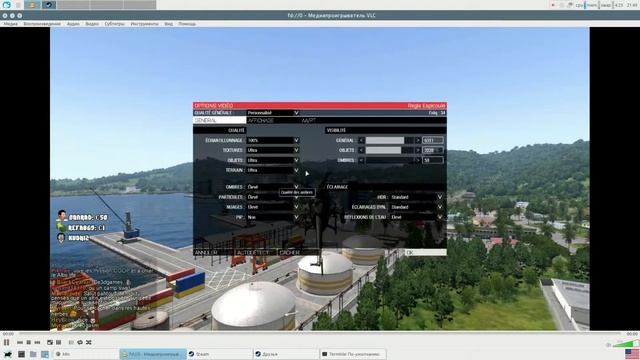Open the Réflexions de l'eau dropdown
This screenshot has height=360, width=640.
pos(416,217)
